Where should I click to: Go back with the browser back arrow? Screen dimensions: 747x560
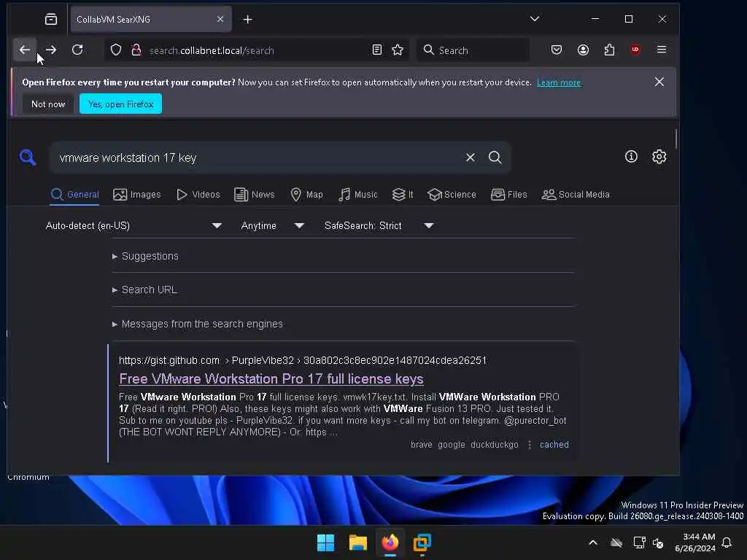click(x=25, y=50)
